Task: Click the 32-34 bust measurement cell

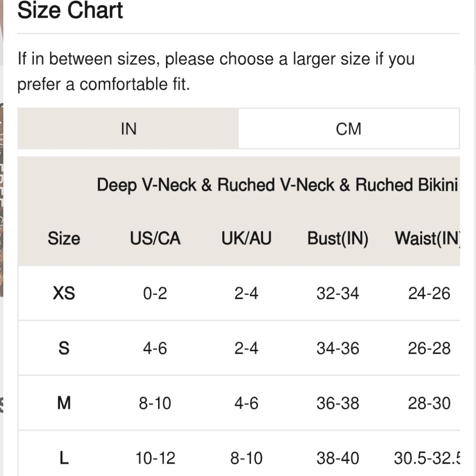Action: pos(337,293)
